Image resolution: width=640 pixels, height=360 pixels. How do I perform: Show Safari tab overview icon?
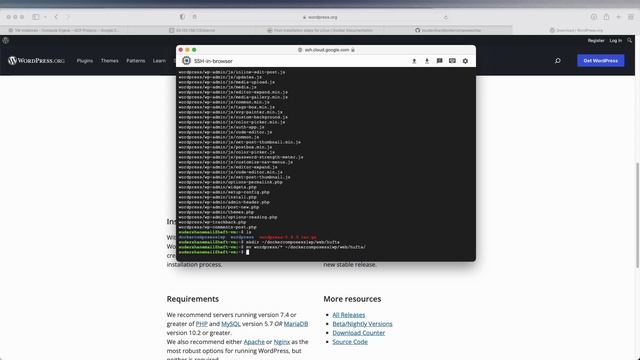(631, 17)
